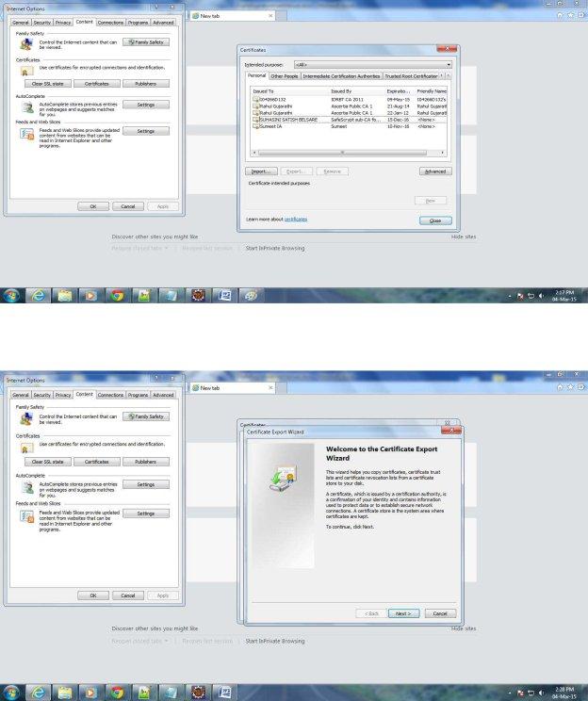Click OK in Internet Options beside Certificates dialog
The width and height of the screenshot is (588, 701).
(x=93, y=206)
